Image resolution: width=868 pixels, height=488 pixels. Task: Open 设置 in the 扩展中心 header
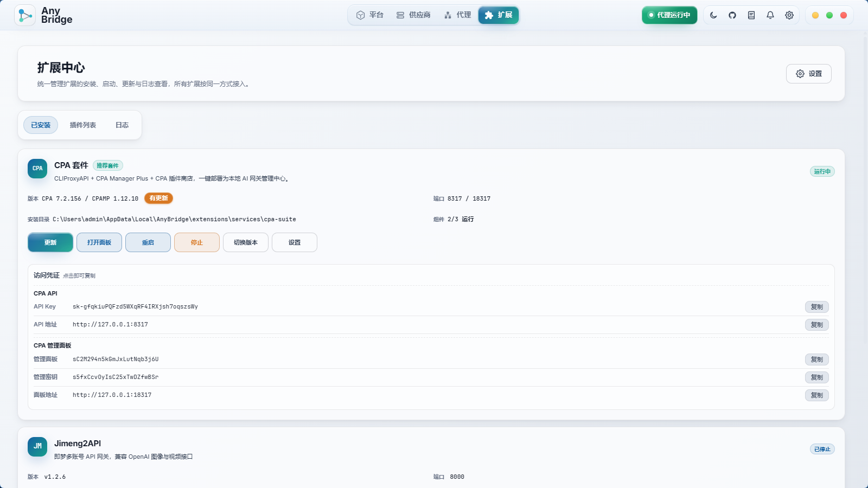(x=809, y=74)
